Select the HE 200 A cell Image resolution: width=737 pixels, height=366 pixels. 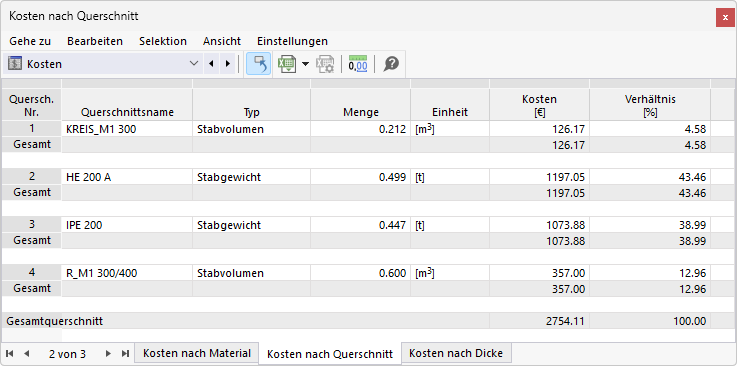(127, 177)
